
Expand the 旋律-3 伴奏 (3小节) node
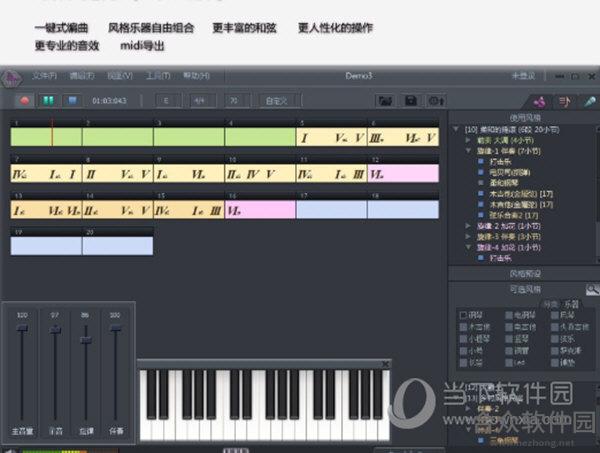point(468,236)
